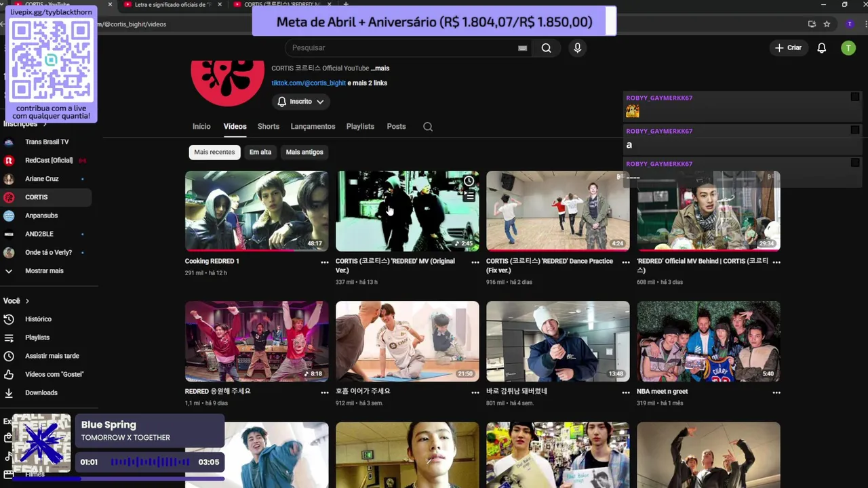Screen dimensions: 868x488
Task: Open Trans Brasil TV subscription
Action: (46, 142)
